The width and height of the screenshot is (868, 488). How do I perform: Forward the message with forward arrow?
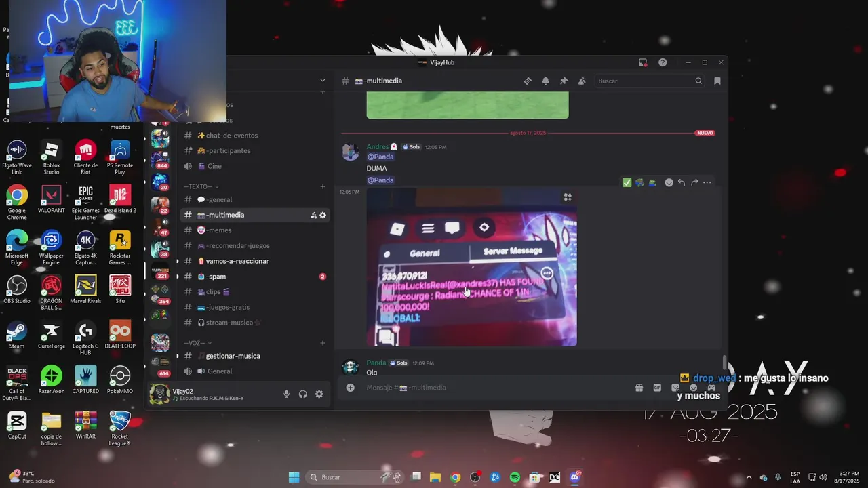tap(694, 182)
